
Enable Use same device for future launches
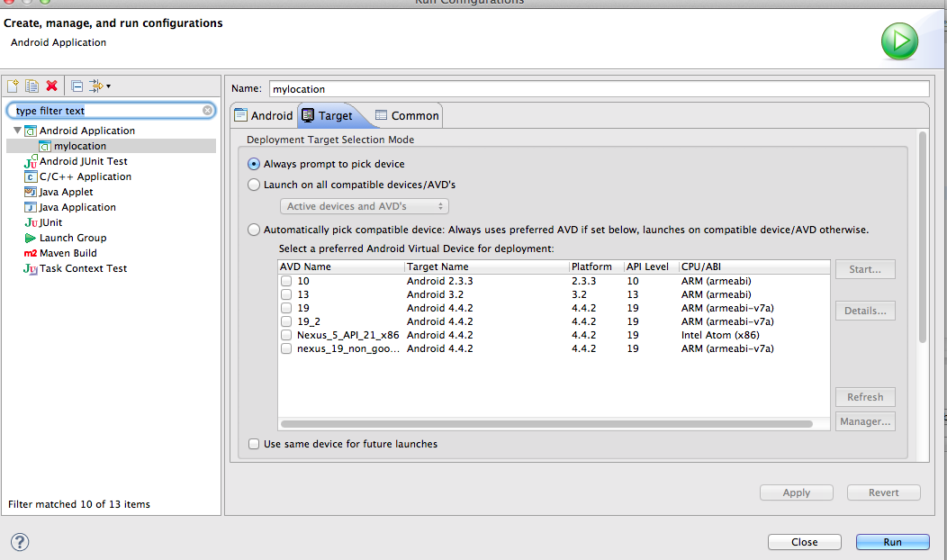[x=254, y=444]
